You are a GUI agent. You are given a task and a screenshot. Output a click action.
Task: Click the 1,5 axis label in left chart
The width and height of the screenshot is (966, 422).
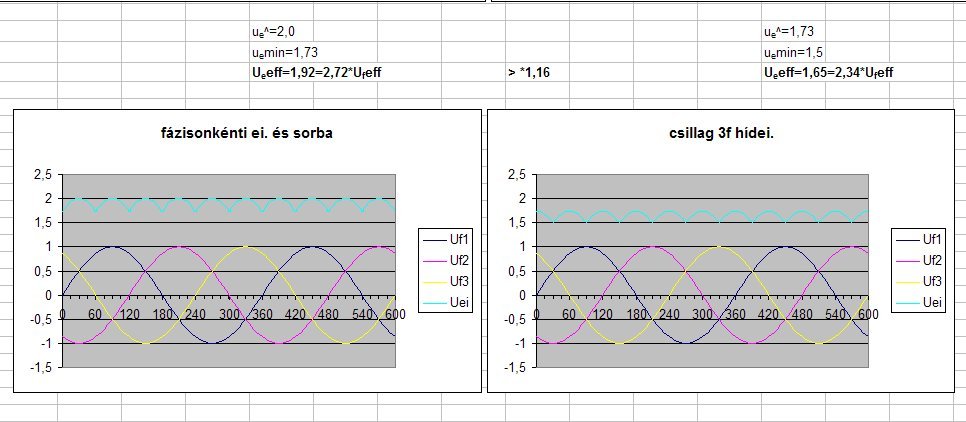[x=44, y=222]
